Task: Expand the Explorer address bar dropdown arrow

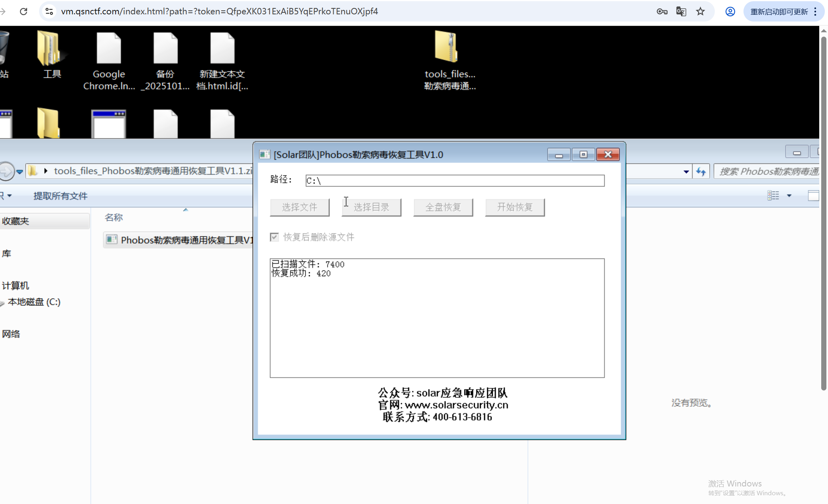Action: click(x=686, y=172)
